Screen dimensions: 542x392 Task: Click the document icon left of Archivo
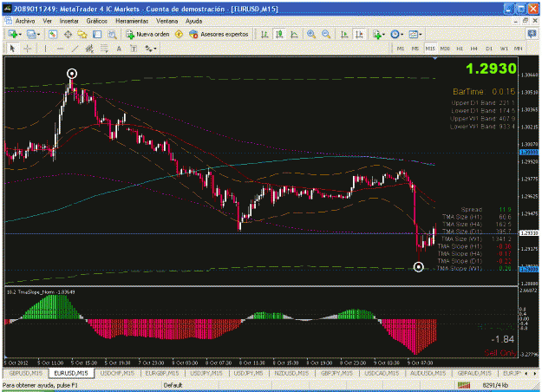point(8,21)
